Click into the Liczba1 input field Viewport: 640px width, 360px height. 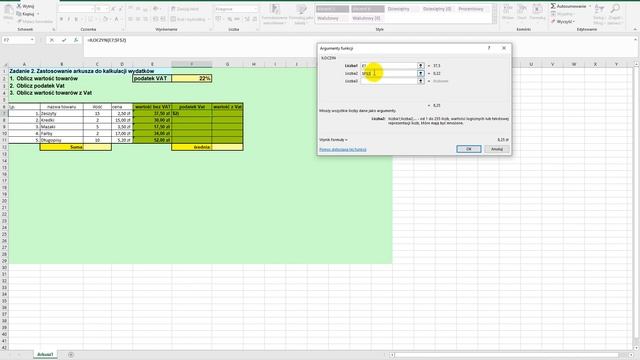point(389,65)
